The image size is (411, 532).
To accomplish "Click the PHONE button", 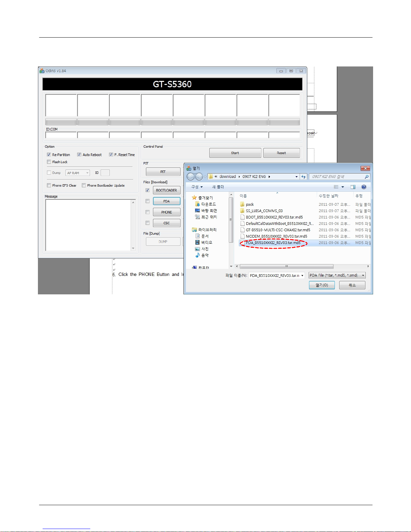I will 166,212.
